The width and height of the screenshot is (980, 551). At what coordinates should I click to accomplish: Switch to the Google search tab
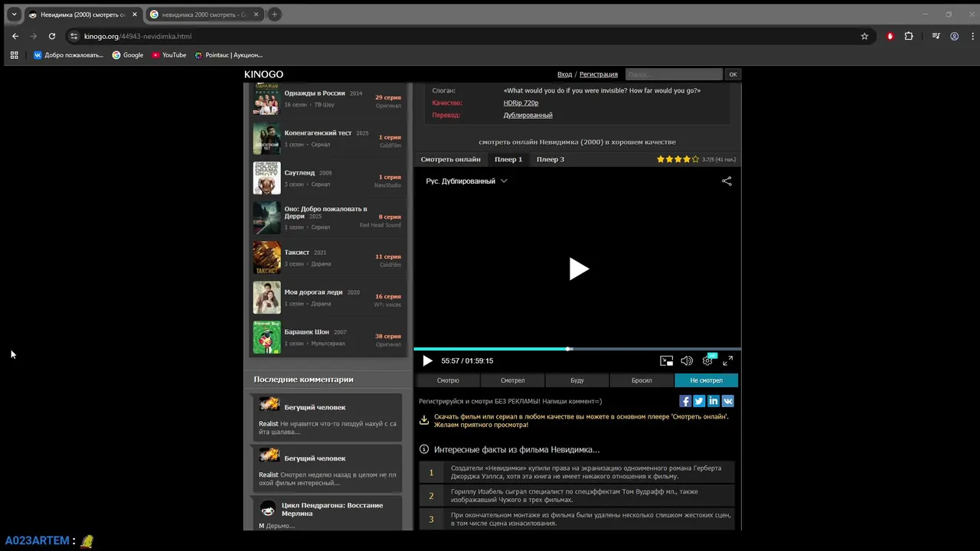pyautogui.click(x=204, y=15)
